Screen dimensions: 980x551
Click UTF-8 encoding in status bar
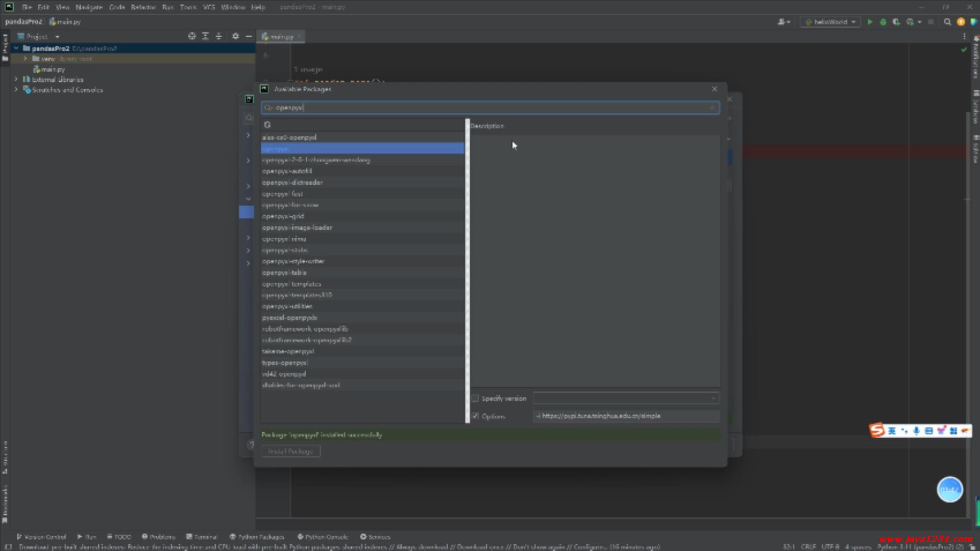click(x=830, y=547)
